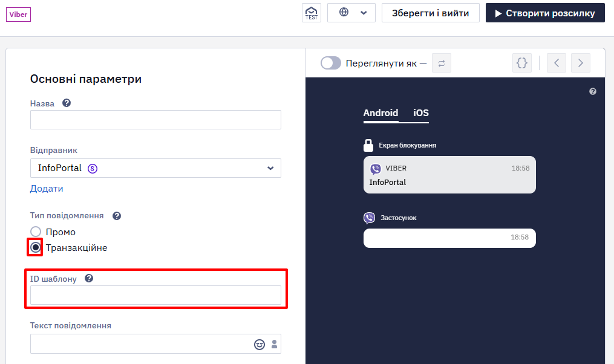Click the Створити розсилку button

[545, 13]
